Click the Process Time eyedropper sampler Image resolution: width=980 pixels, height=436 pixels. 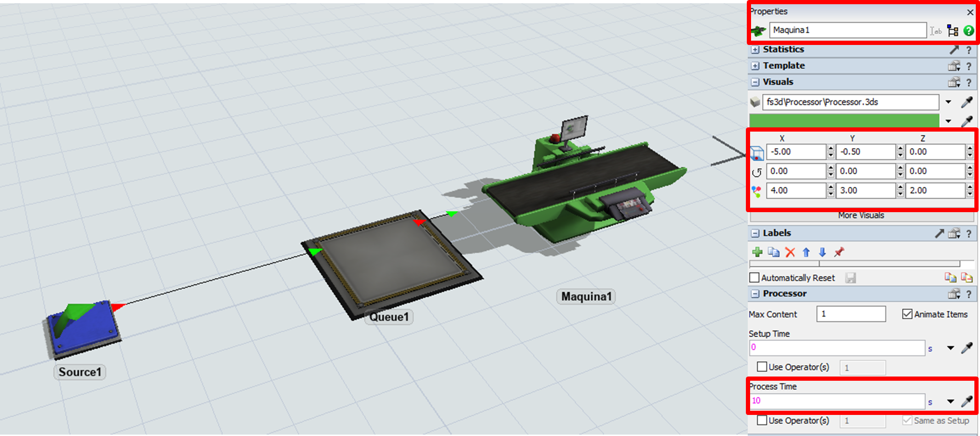click(x=967, y=401)
